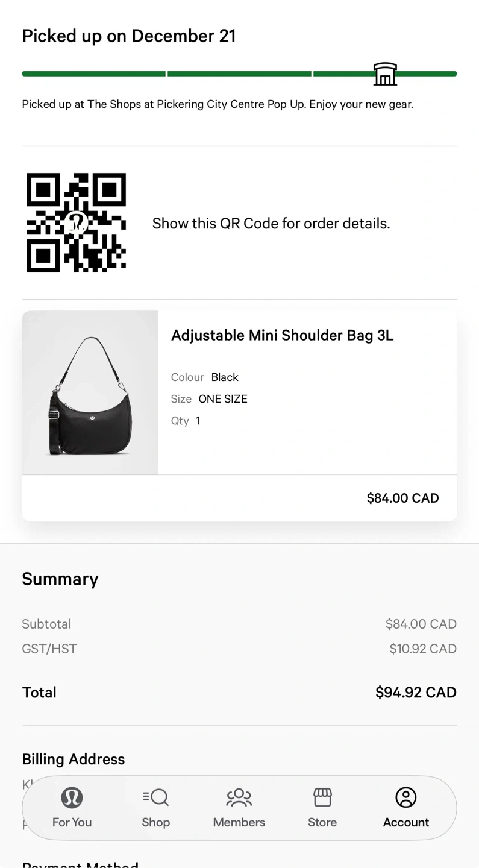Tap the Total $94.92 CAD amount
The image size is (479, 868).
416,692
